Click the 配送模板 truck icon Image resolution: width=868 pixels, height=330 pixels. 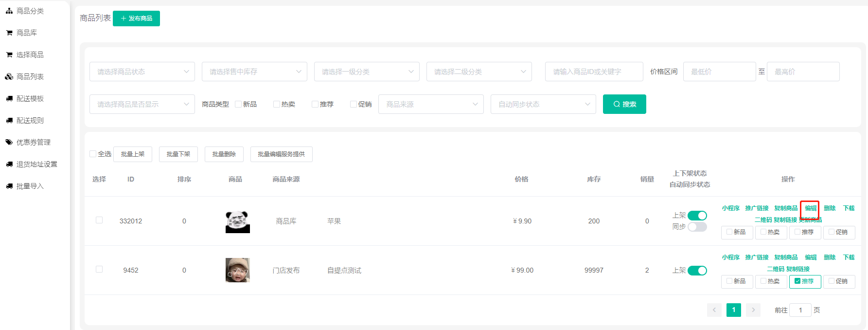[x=9, y=98]
